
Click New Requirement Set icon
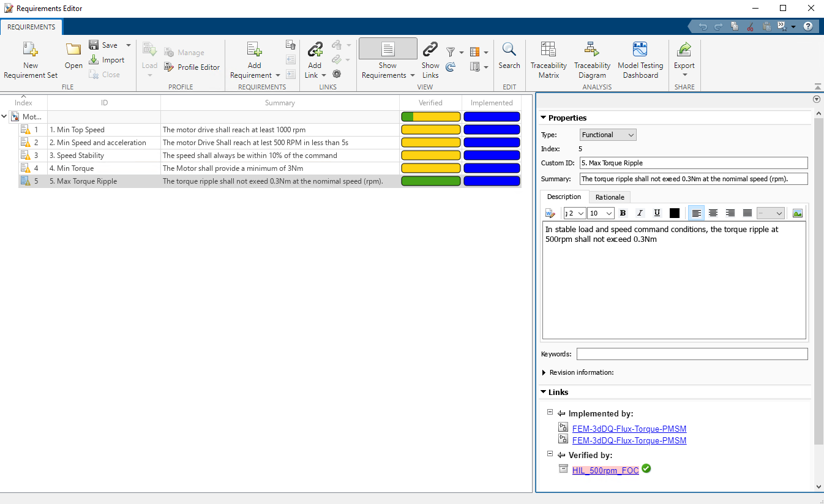click(30, 49)
